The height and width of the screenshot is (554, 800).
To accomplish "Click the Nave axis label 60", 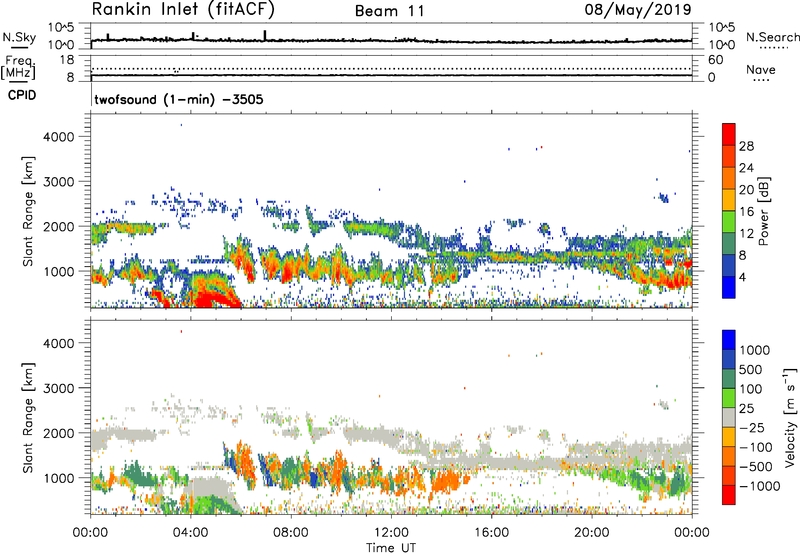I will 715,60.
